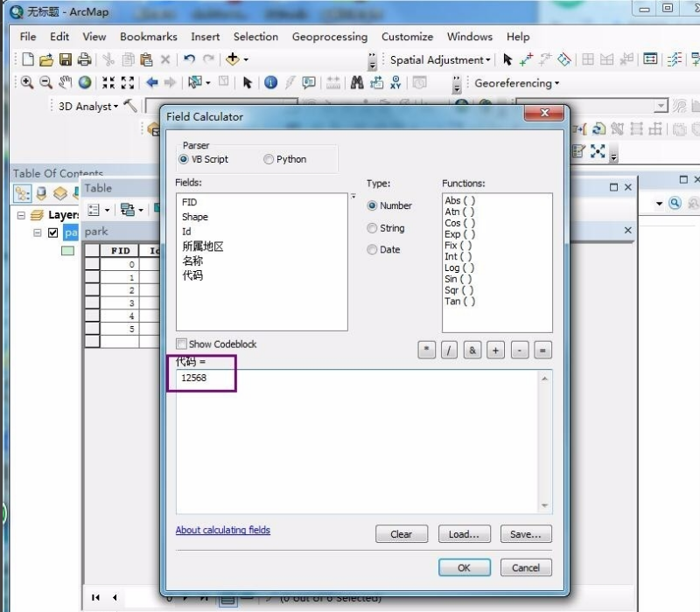Go back to the previous extent arrow
This screenshot has width=700, height=612.
[x=151, y=82]
